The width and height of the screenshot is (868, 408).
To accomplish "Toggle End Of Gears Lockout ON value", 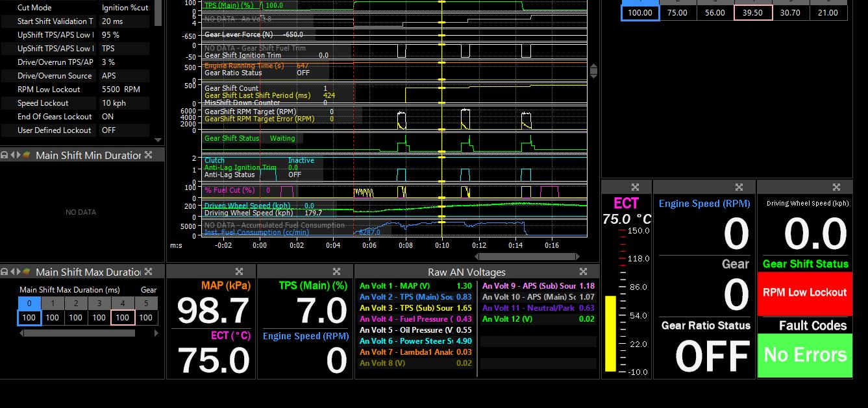I will (108, 117).
